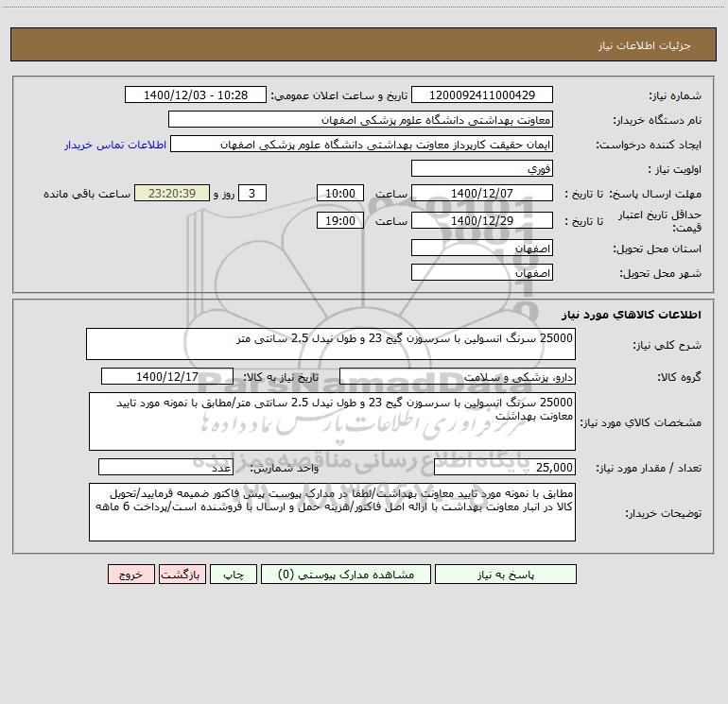Click the 'شرح کلی نیاز:' label
The image size is (728, 704).
tap(667, 345)
